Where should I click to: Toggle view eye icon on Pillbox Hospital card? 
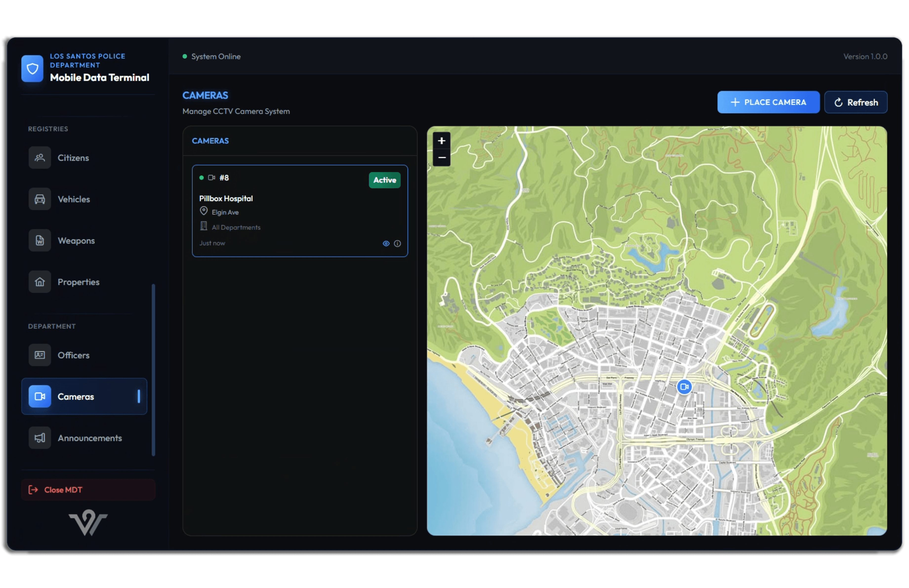[386, 243]
